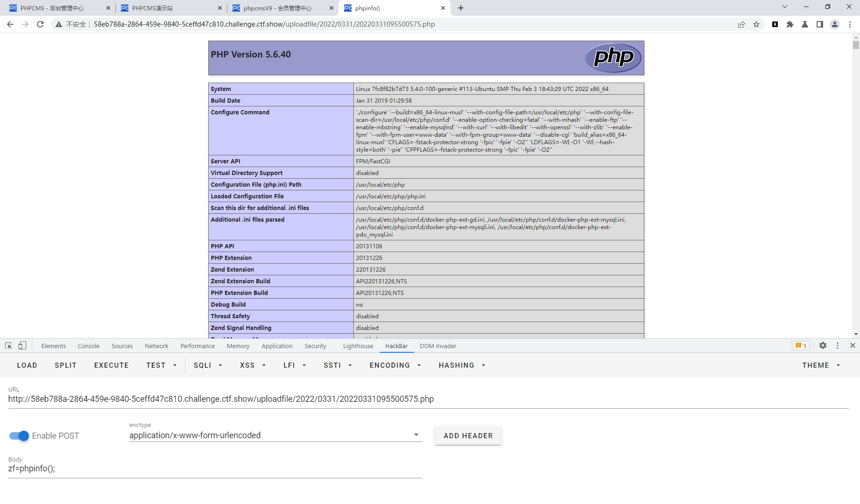Click the share page icon
The image size is (860, 504).
point(741,24)
